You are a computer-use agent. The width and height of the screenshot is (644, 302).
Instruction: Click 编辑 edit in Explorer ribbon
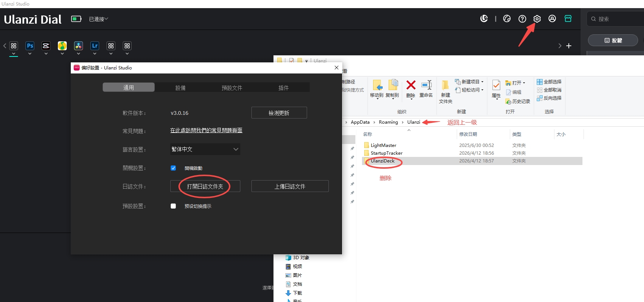pyautogui.click(x=514, y=92)
